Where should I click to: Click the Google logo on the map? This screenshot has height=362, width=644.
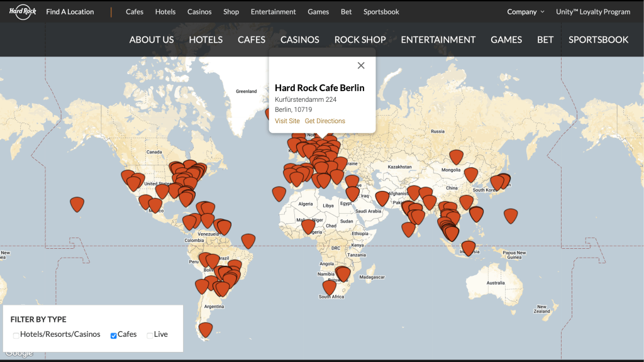click(x=18, y=354)
